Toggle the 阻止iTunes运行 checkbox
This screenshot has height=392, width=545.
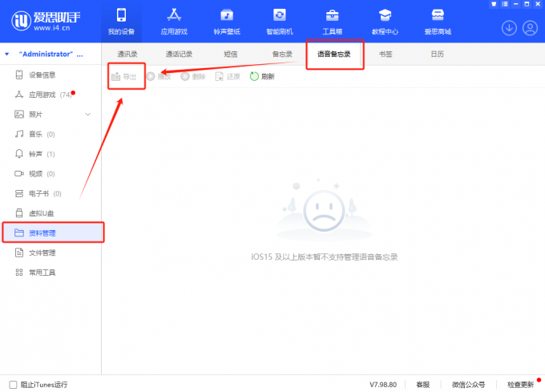point(13,385)
